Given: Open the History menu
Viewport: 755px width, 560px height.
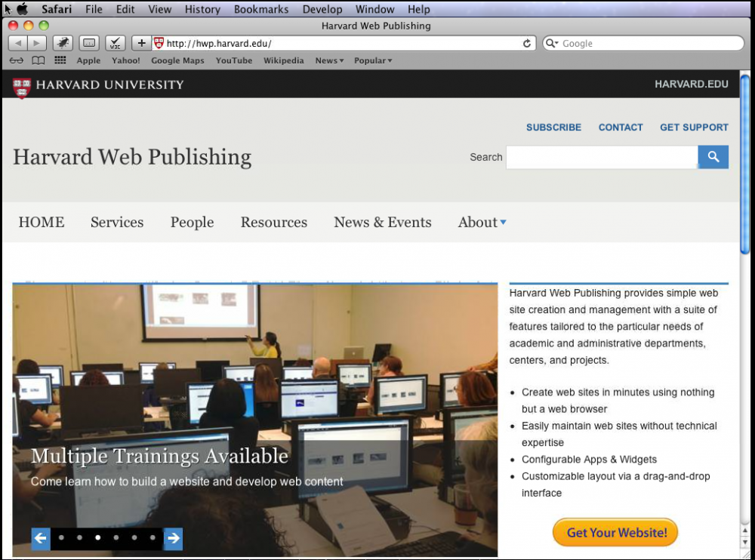Looking at the screenshot, I should [202, 9].
